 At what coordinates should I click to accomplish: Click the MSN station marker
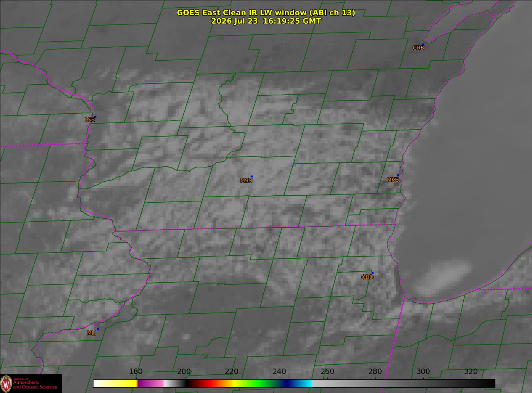252,176
